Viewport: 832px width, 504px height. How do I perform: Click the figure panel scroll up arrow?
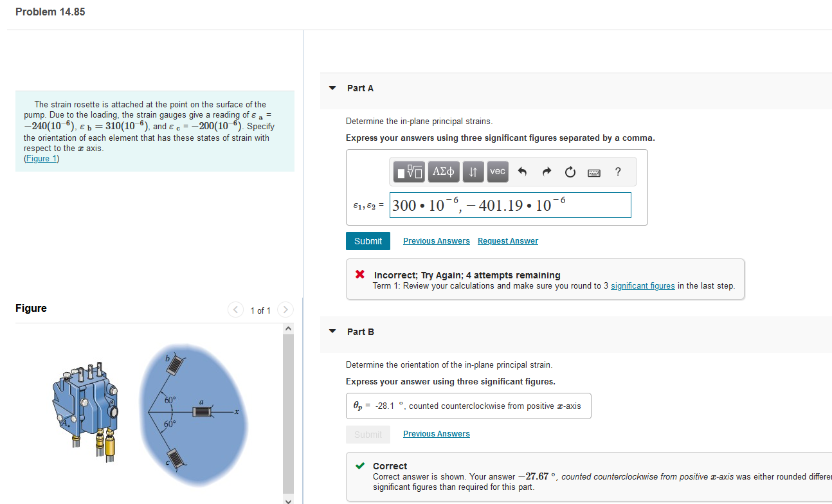pos(288,329)
